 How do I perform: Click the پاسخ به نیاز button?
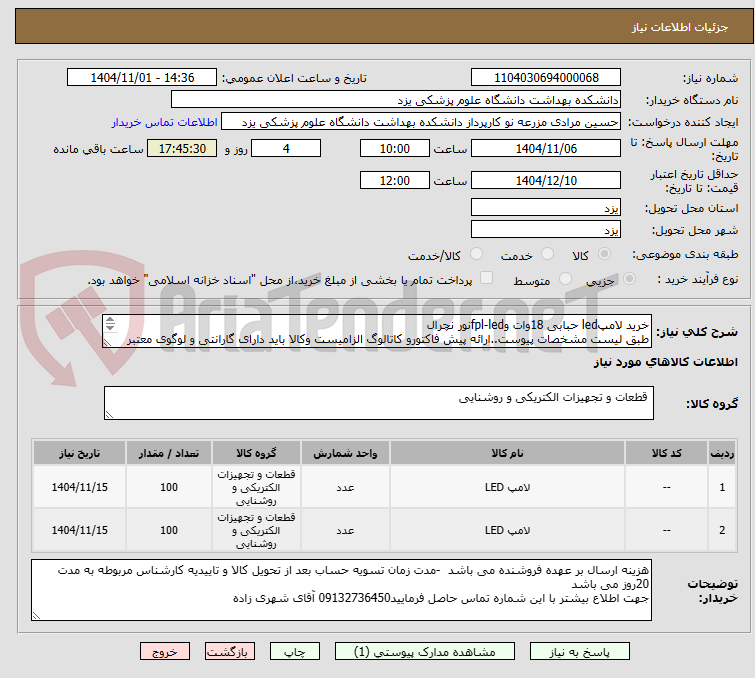580,652
